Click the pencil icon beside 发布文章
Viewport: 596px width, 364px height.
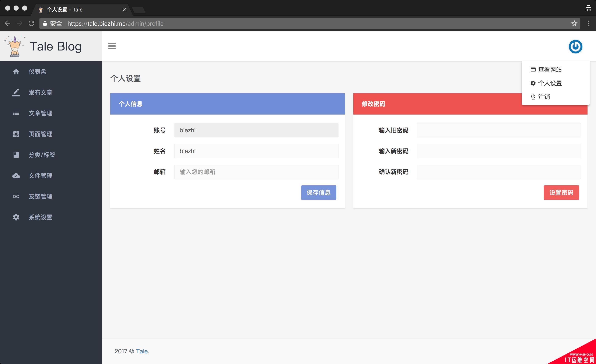(x=16, y=92)
